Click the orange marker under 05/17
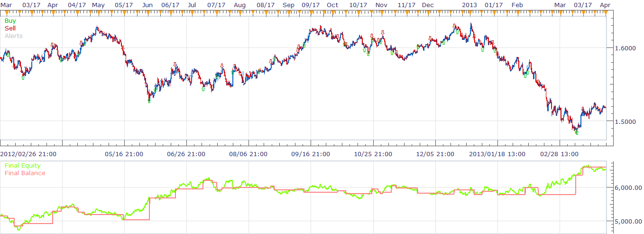 (124, 12)
